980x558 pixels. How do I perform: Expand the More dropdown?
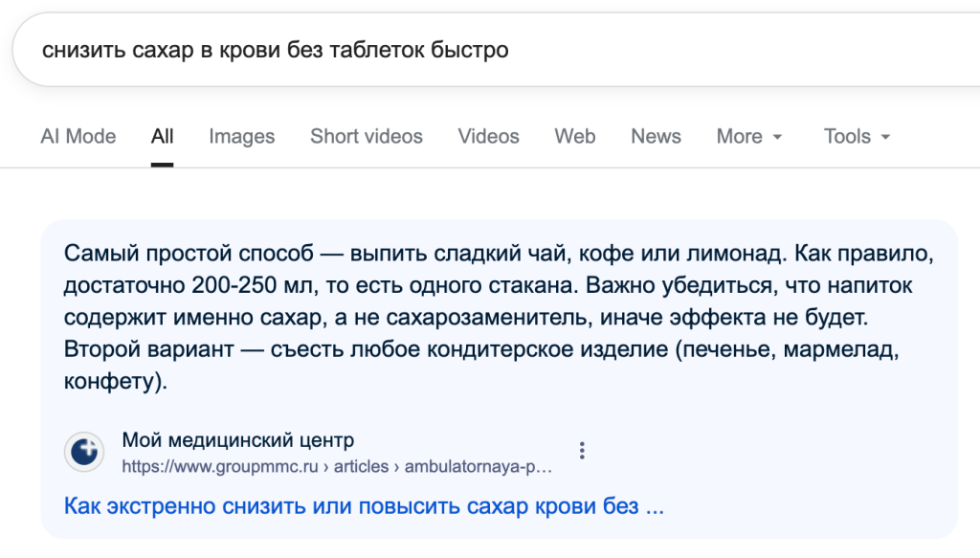click(x=749, y=136)
